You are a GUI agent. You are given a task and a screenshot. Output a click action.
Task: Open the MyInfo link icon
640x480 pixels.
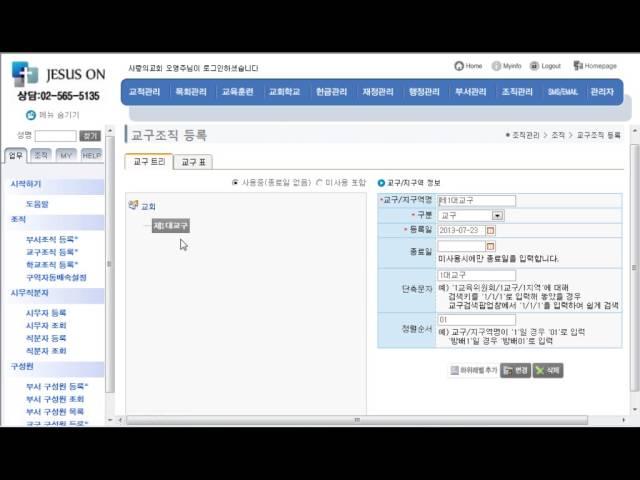pyautogui.click(x=496, y=66)
